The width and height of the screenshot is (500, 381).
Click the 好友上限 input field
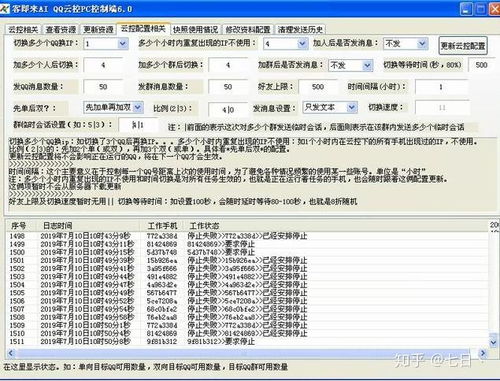pos(318,87)
